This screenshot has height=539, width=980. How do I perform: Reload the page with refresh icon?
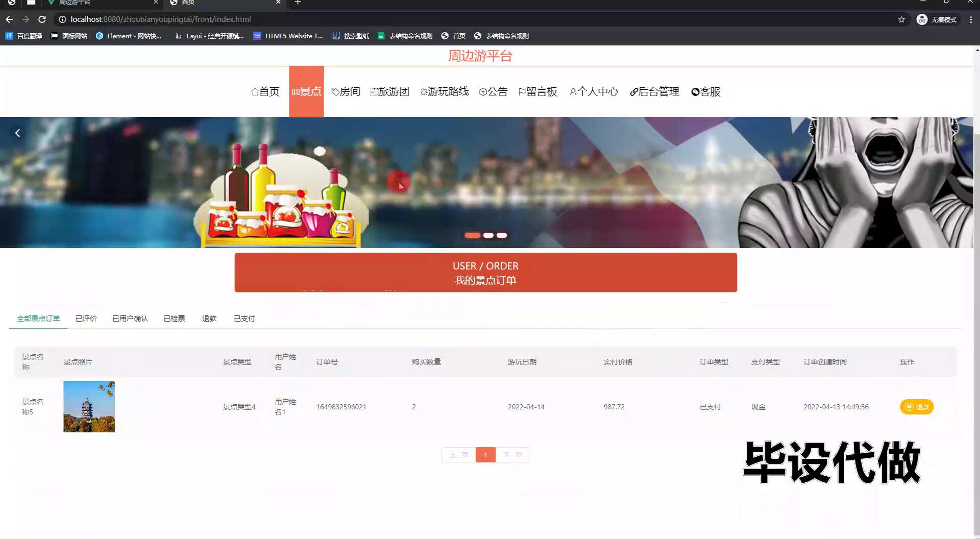(42, 19)
